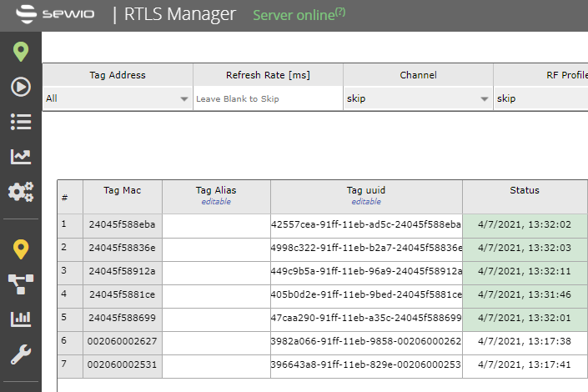The height and width of the screenshot is (392, 588).
Task: Expand the Tag Address dropdown
Action: tap(117, 98)
